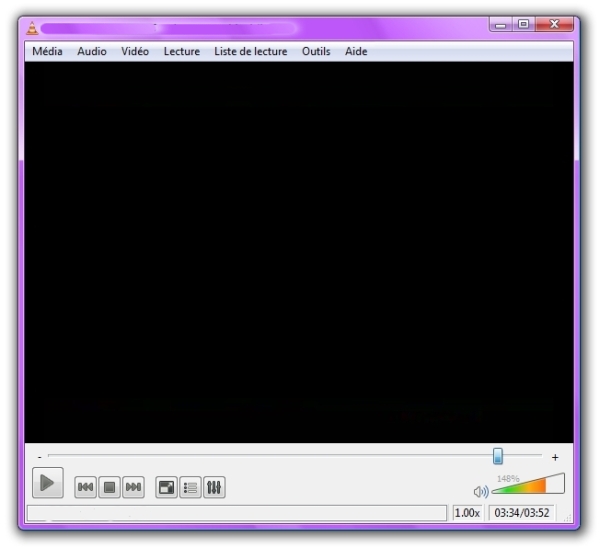
Task: Click the seek bar position handle
Action: pos(498,457)
